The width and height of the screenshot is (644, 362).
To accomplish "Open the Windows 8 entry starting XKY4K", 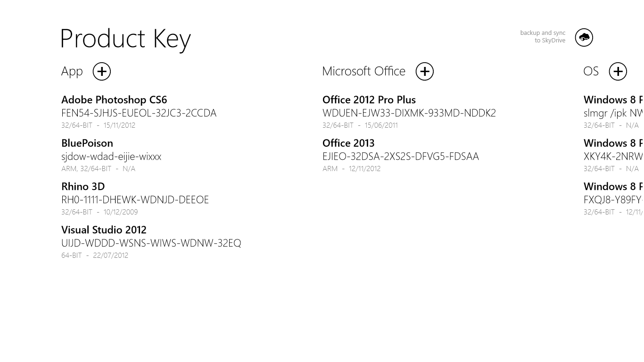I will pos(612,156).
